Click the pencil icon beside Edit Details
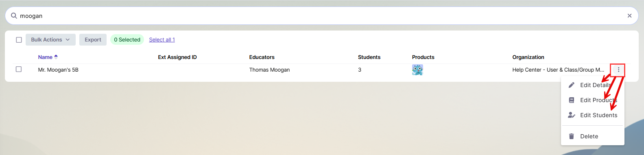Viewport: 644px width, 155px height. [x=571, y=85]
